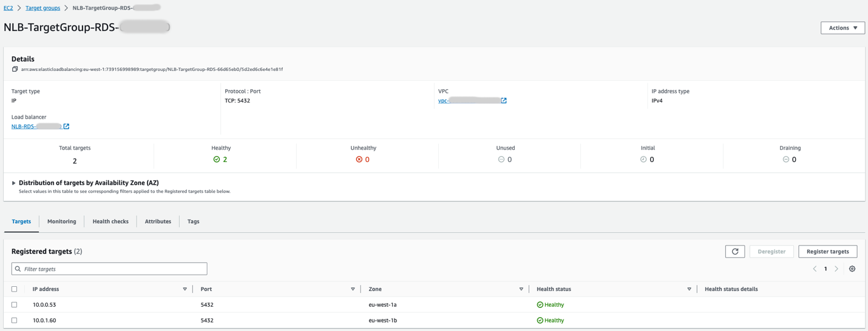Open the external link icon next to NLB-RDS load balancer
The image size is (868, 331).
point(66,126)
